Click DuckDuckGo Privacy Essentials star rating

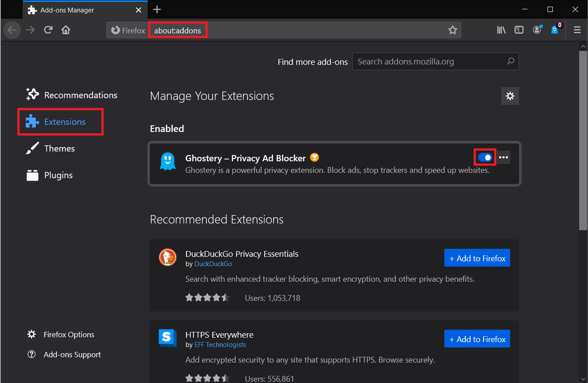point(207,298)
